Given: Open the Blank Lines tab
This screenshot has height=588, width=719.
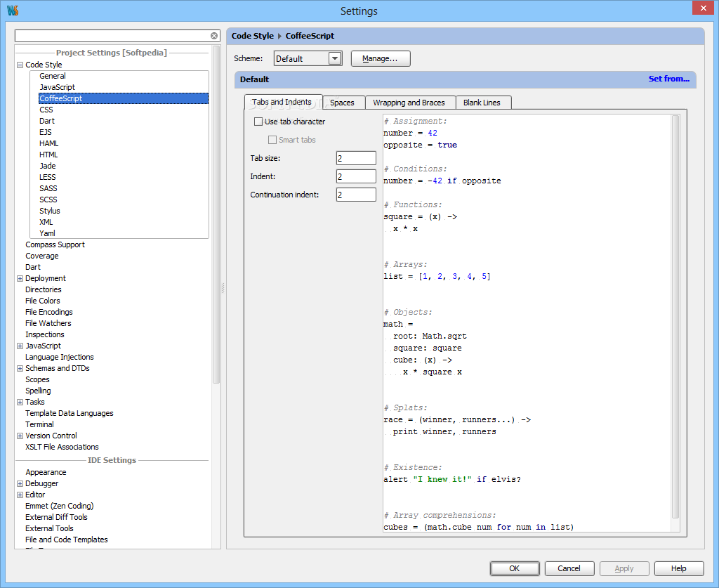Looking at the screenshot, I should 483,103.
